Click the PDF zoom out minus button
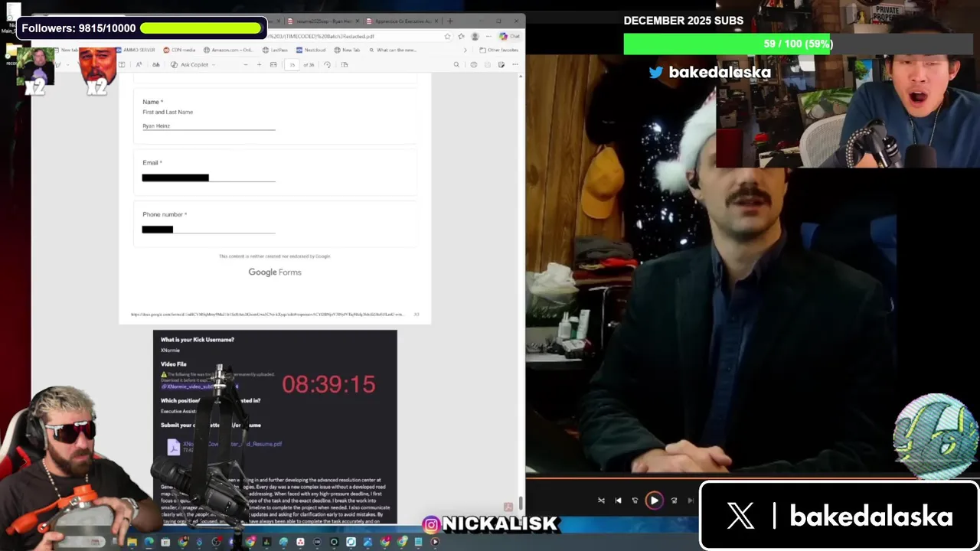 [245, 65]
